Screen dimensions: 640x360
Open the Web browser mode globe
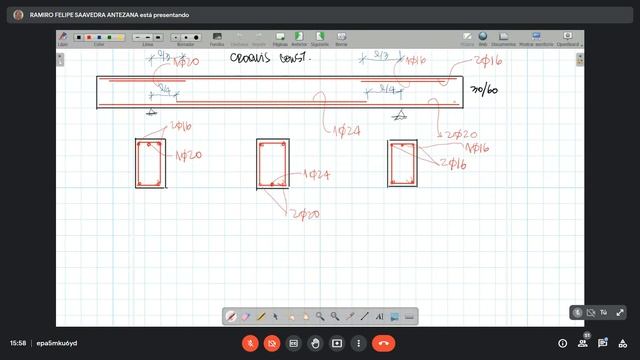point(483,39)
